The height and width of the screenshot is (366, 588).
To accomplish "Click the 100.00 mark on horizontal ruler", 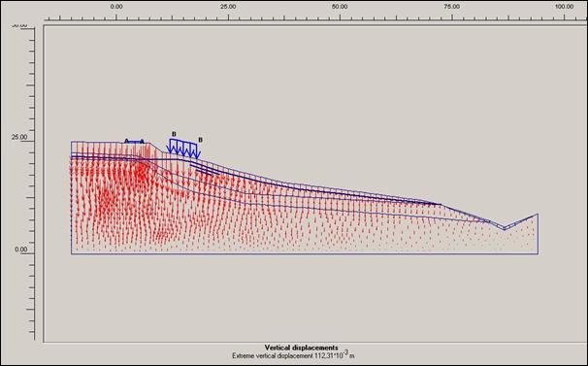I will click(x=564, y=7).
